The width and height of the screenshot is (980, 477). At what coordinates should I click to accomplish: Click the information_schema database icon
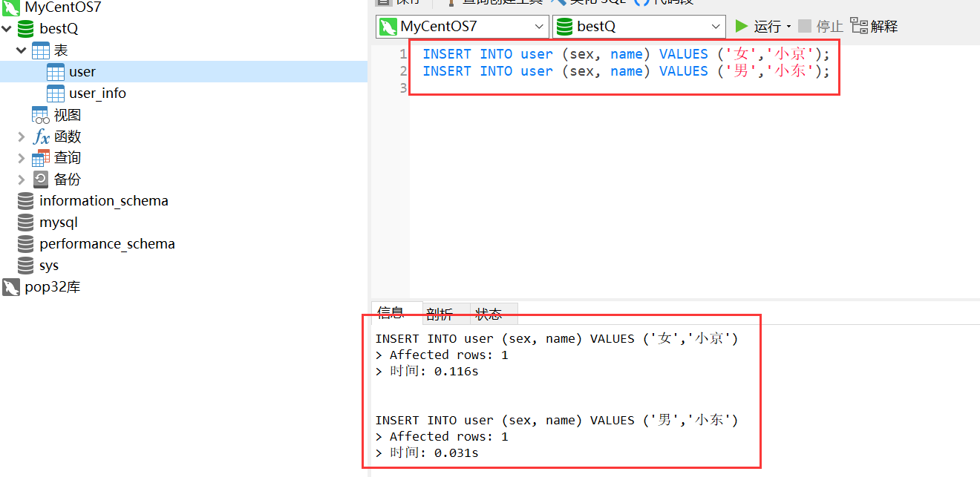click(26, 201)
